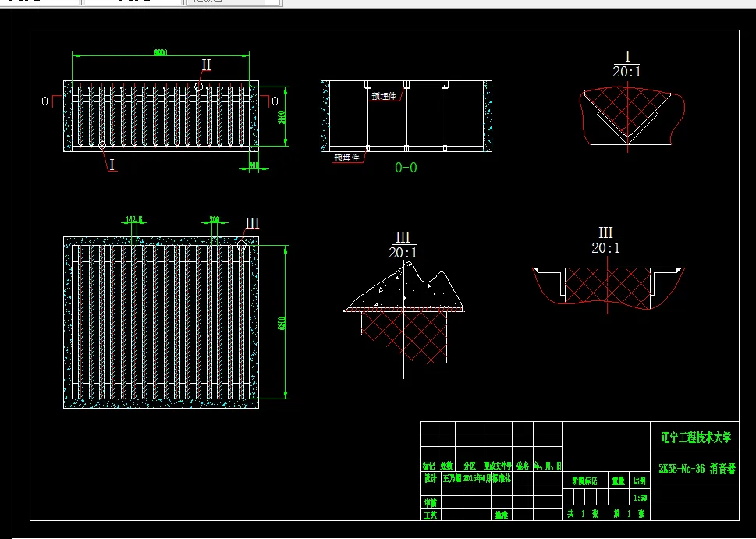Click the circle marker at detail III

point(242,246)
